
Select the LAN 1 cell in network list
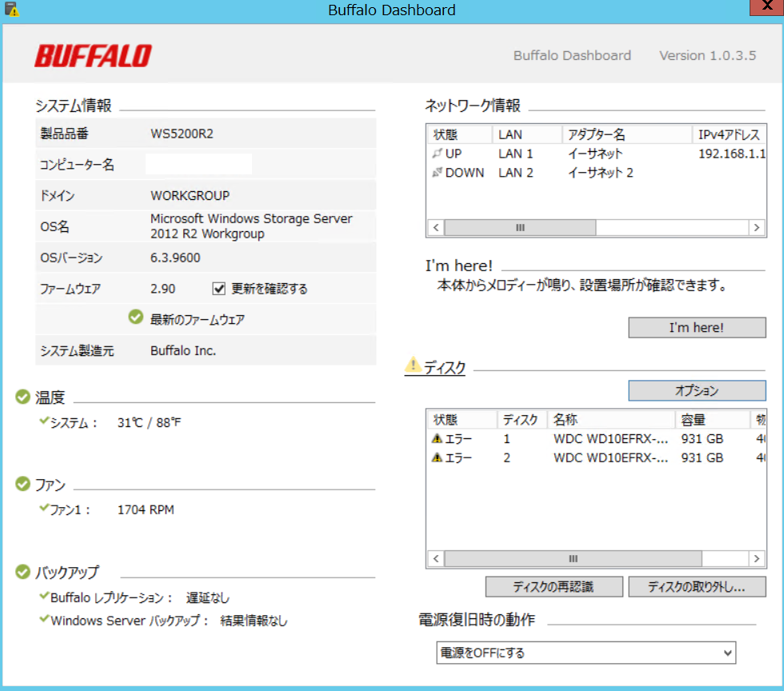[515, 154]
